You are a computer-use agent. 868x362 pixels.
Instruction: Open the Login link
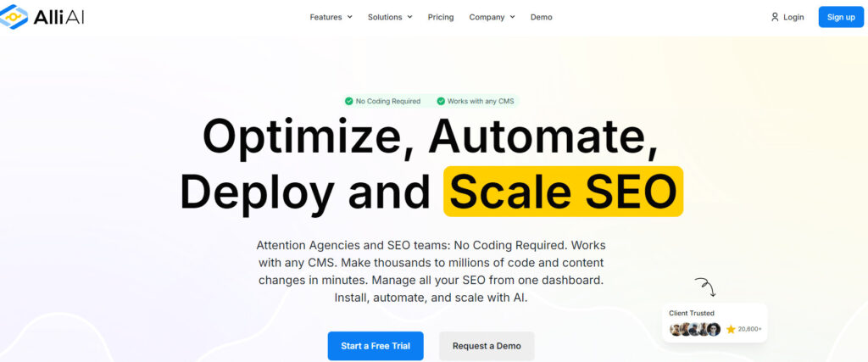click(793, 17)
